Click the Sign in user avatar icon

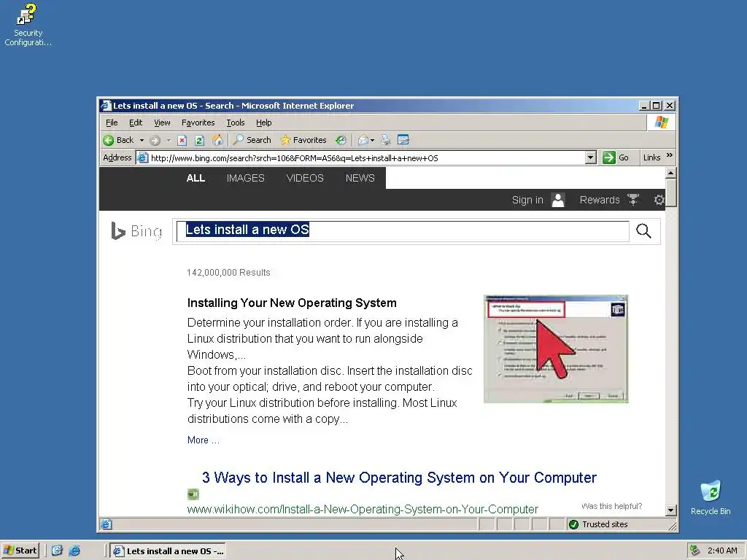[x=558, y=200]
